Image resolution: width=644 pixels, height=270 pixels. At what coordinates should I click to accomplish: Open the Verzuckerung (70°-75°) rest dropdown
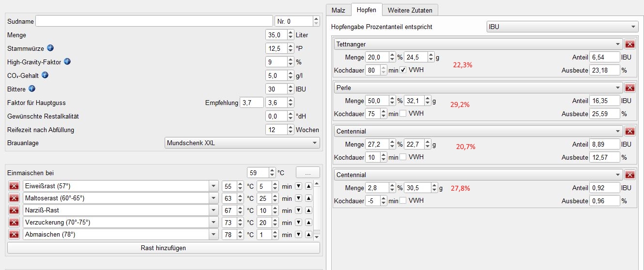214,223
